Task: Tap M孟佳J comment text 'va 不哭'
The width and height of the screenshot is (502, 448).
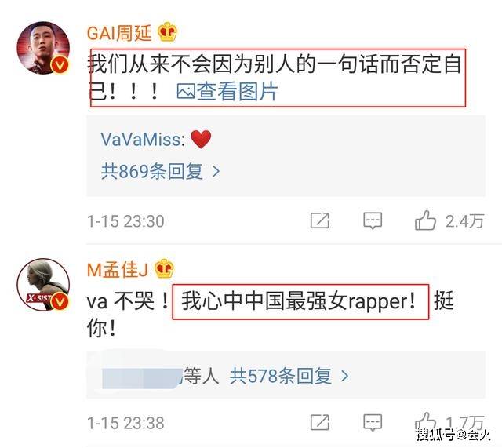Action: (121, 301)
